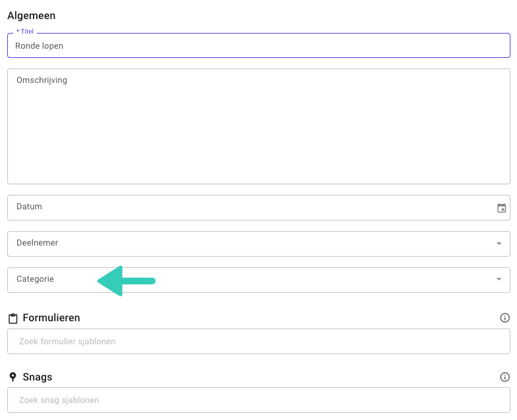Open the Deelnemer selection field

point(250,244)
